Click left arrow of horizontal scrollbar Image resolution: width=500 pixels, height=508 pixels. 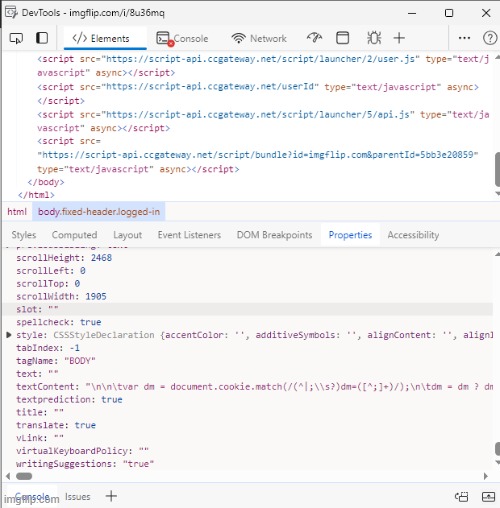click(x=8, y=476)
